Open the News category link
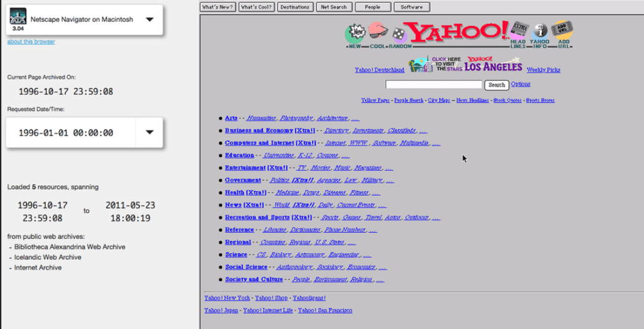This screenshot has height=329, width=644. point(233,205)
